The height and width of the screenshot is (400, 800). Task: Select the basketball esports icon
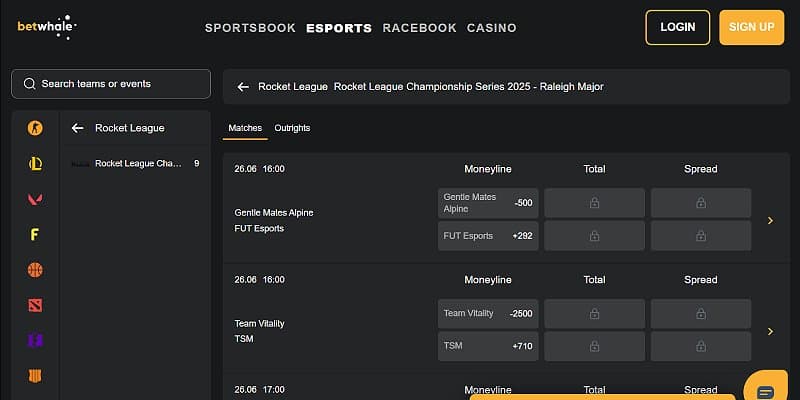click(x=35, y=270)
